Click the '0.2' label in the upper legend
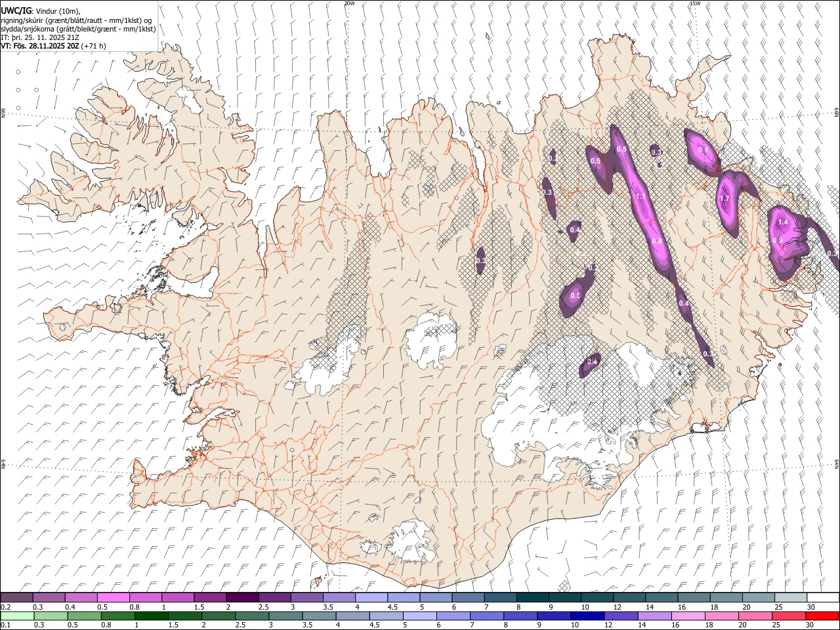The width and height of the screenshot is (840, 630). tap(5, 606)
